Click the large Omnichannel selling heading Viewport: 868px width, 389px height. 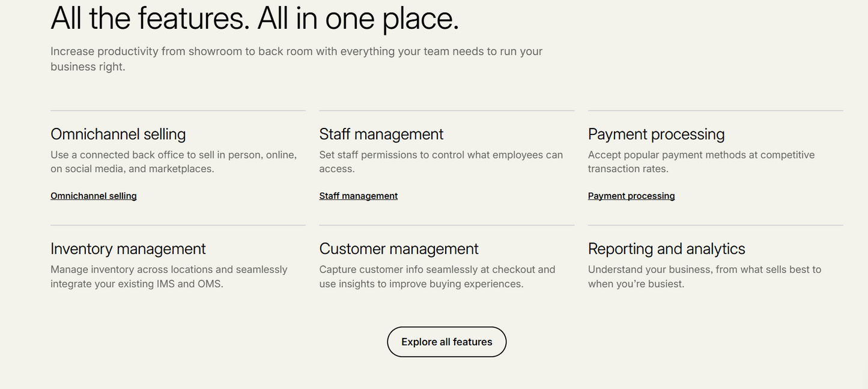tap(118, 134)
